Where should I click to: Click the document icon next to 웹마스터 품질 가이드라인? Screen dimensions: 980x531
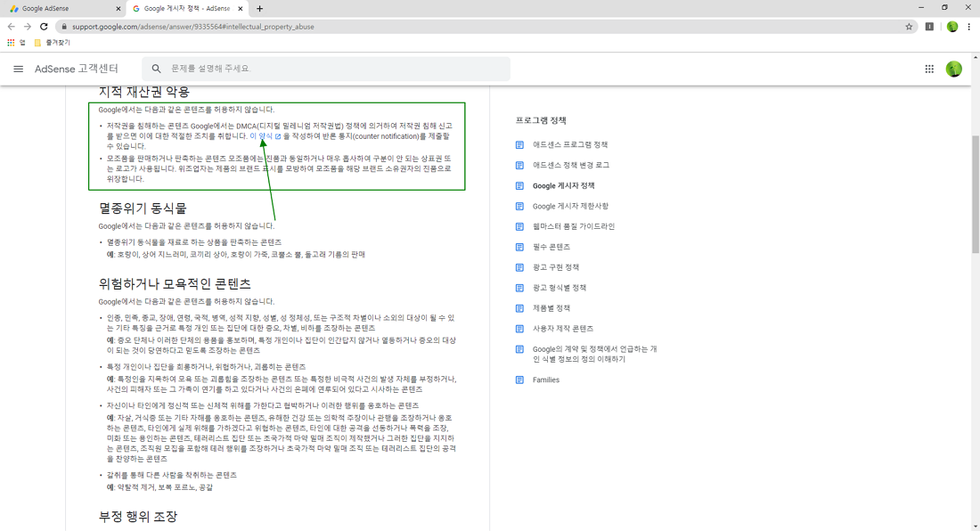(x=519, y=227)
